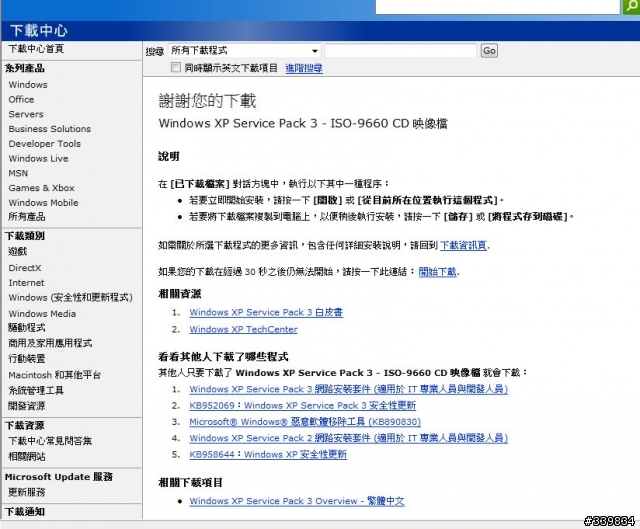The image size is (640, 529).
Task: Open Internet download category
Action: pyautogui.click(x=27, y=283)
